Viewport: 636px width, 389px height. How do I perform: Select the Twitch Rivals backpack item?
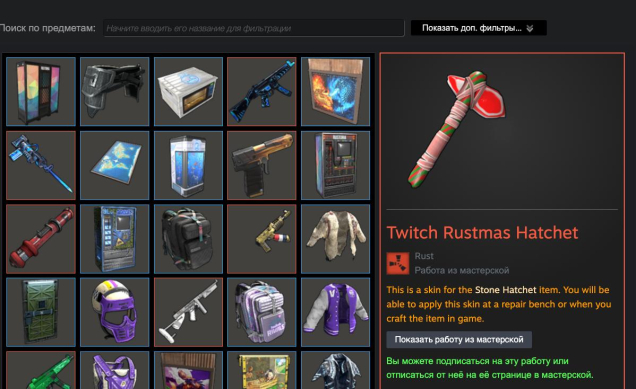[262, 312]
